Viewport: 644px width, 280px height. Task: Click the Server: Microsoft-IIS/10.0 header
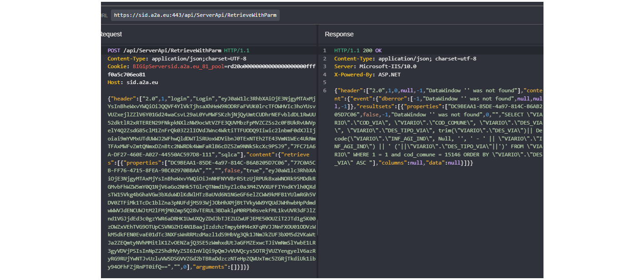(375, 66)
